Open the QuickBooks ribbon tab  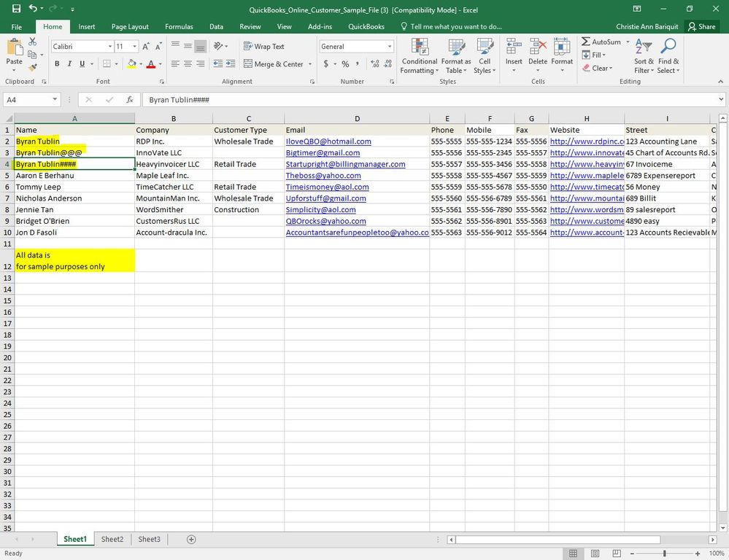click(x=366, y=26)
